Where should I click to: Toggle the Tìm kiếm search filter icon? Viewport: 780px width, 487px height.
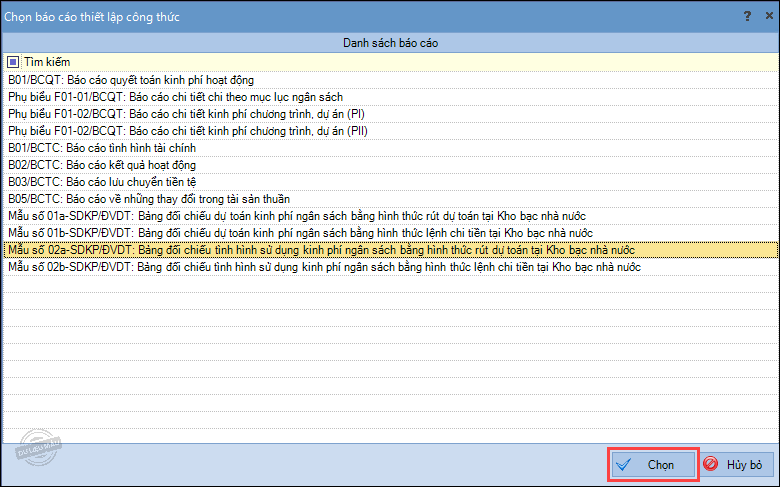click(13, 62)
